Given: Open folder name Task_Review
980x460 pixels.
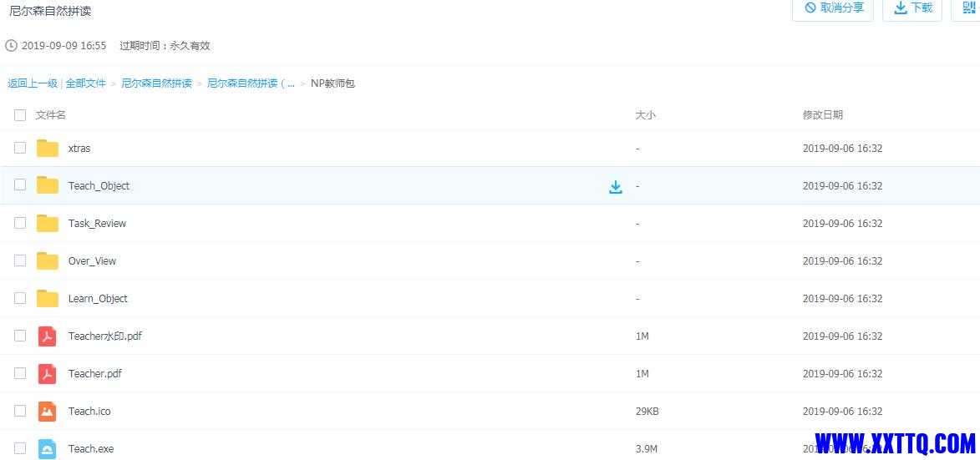Looking at the screenshot, I should click(x=97, y=224).
